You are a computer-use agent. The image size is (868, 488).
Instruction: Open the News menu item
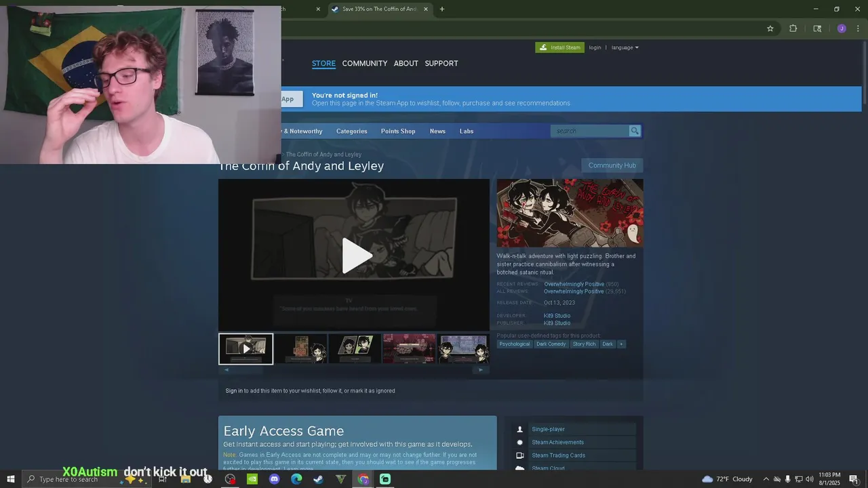coord(437,131)
